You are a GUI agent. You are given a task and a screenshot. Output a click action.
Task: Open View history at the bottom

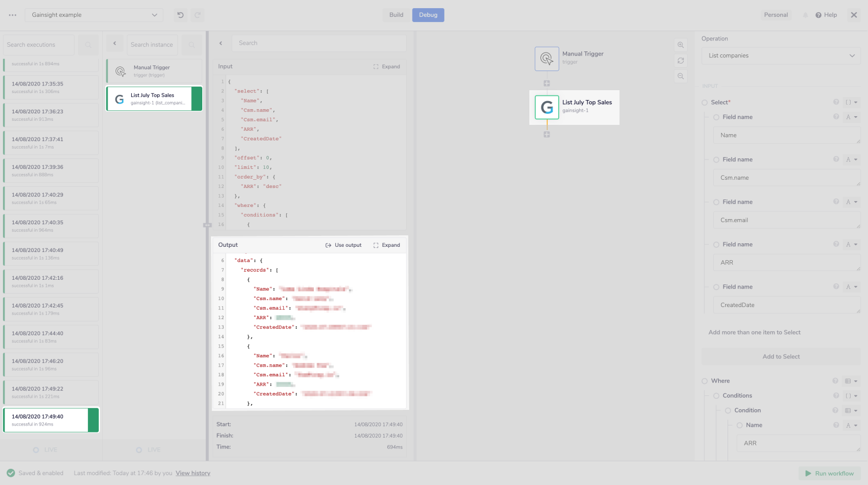click(192, 473)
